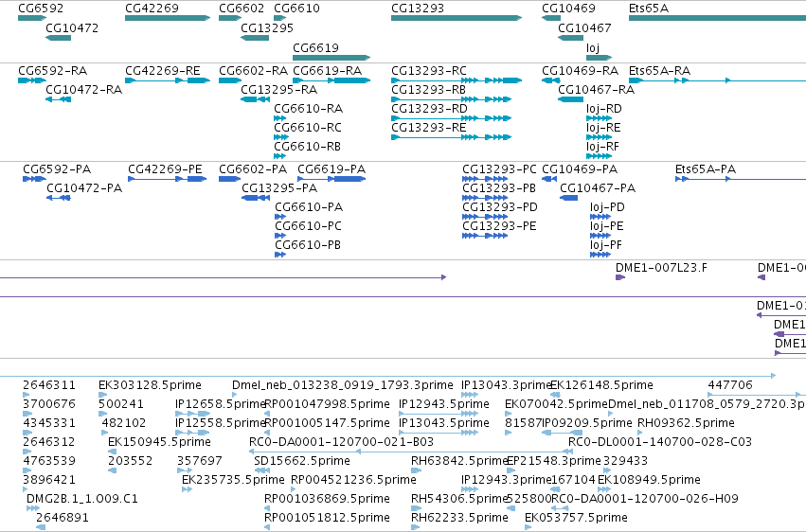This screenshot has width=806, height=532.
Task: Select protein CG6610-PA
Action: click(309, 207)
